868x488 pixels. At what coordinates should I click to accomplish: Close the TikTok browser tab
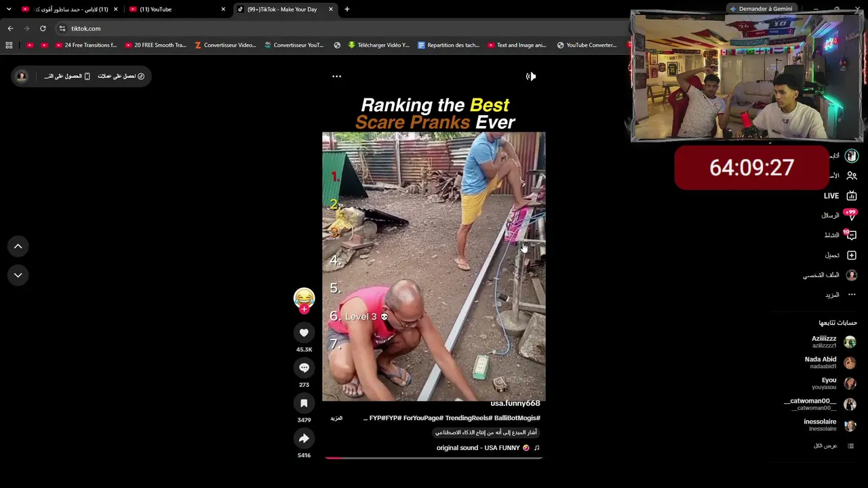coord(331,9)
